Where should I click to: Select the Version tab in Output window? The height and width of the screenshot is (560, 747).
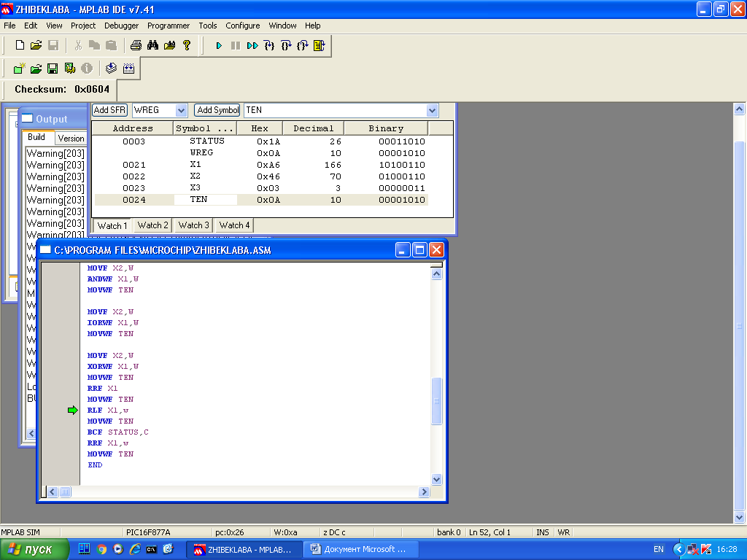71,139
